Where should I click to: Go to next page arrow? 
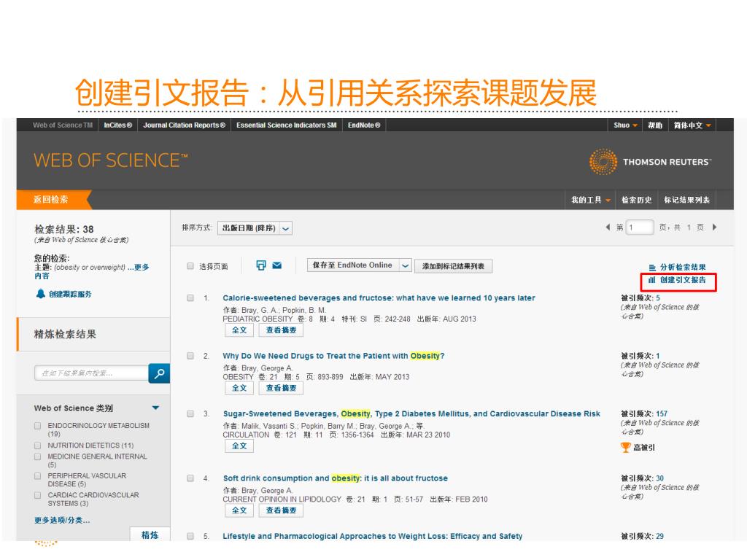click(x=714, y=227)
